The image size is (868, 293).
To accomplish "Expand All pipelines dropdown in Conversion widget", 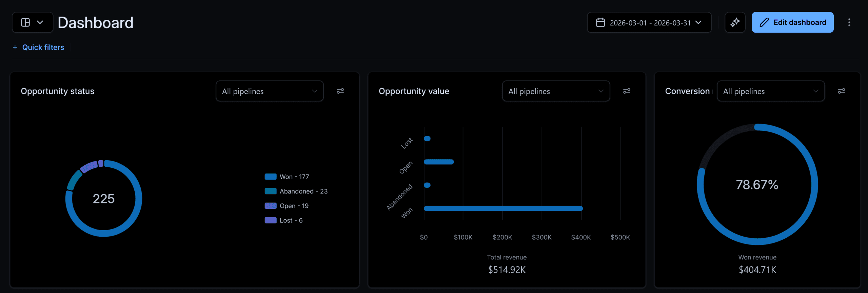I will click(771, 91).
